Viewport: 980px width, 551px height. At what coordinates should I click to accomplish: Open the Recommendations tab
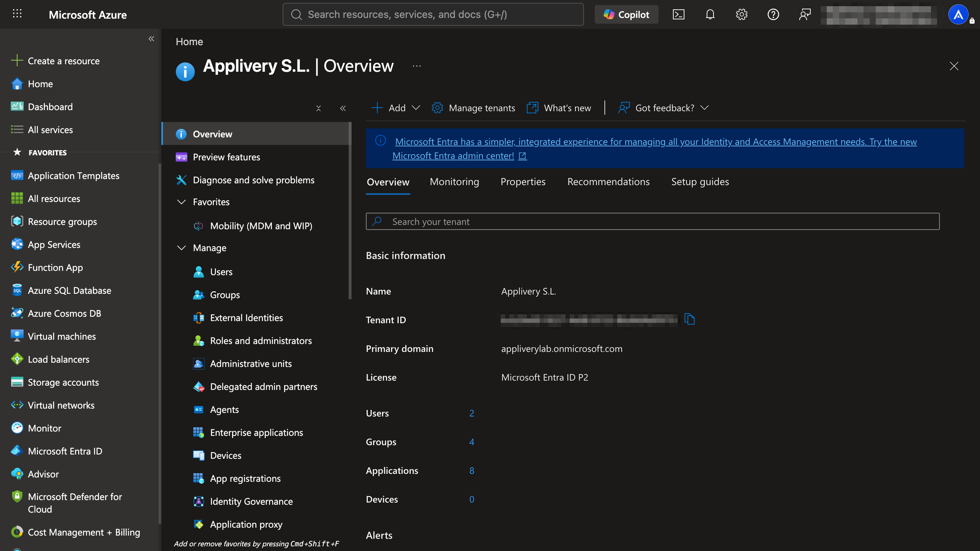coord(608,182)
